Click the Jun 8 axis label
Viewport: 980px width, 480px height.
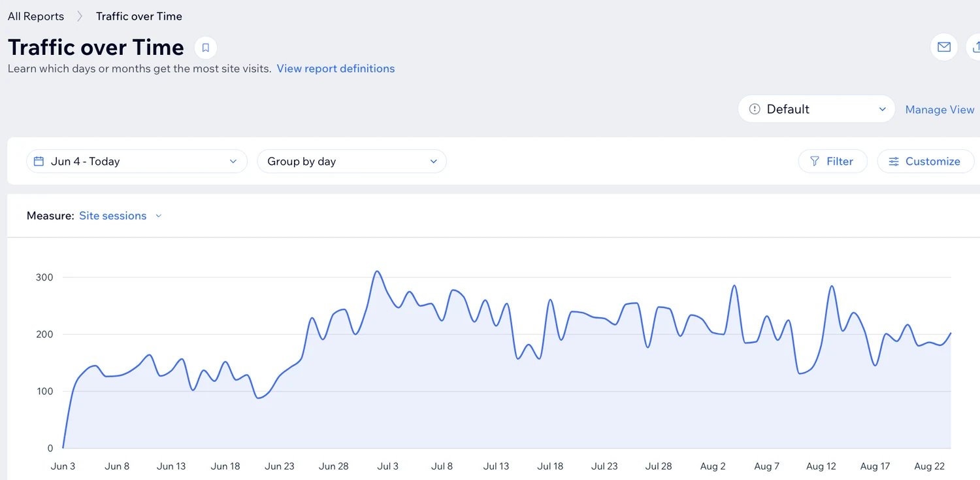[x=117, y=466]
